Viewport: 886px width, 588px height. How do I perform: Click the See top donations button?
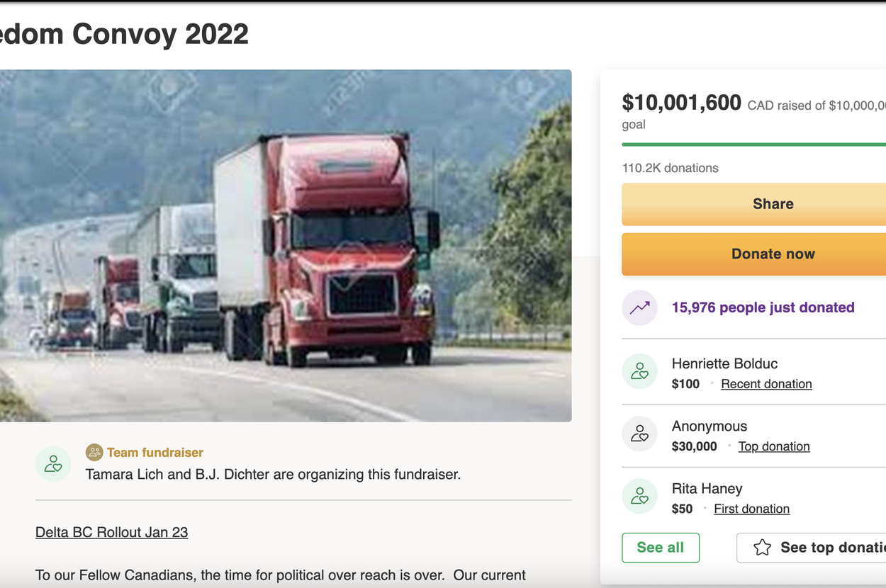coord(812,548)
